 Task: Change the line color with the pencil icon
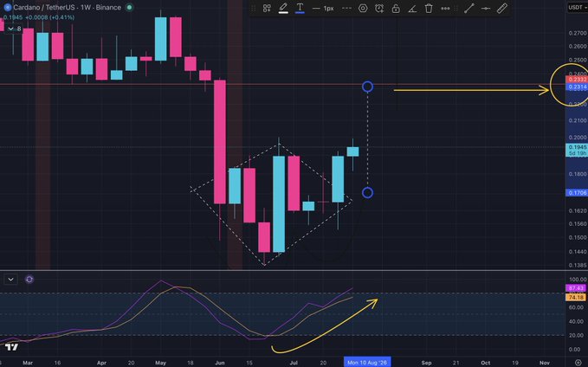283,8
